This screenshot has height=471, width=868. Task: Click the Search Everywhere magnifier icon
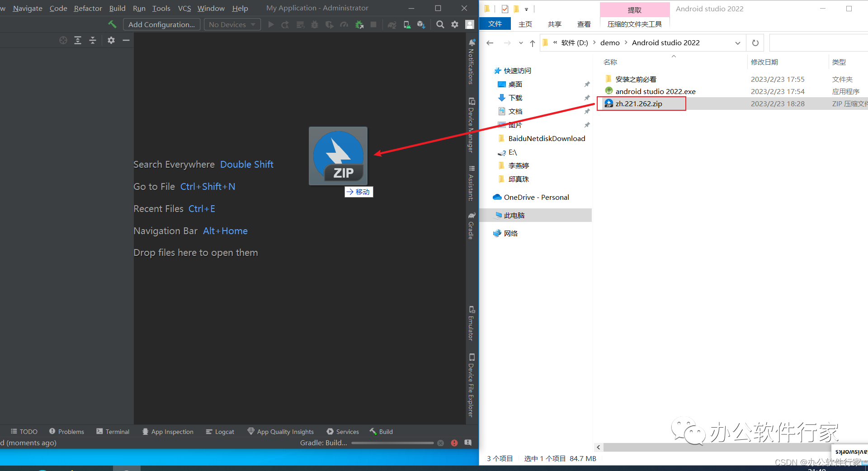pyautogui.click(x=440, y=25)
